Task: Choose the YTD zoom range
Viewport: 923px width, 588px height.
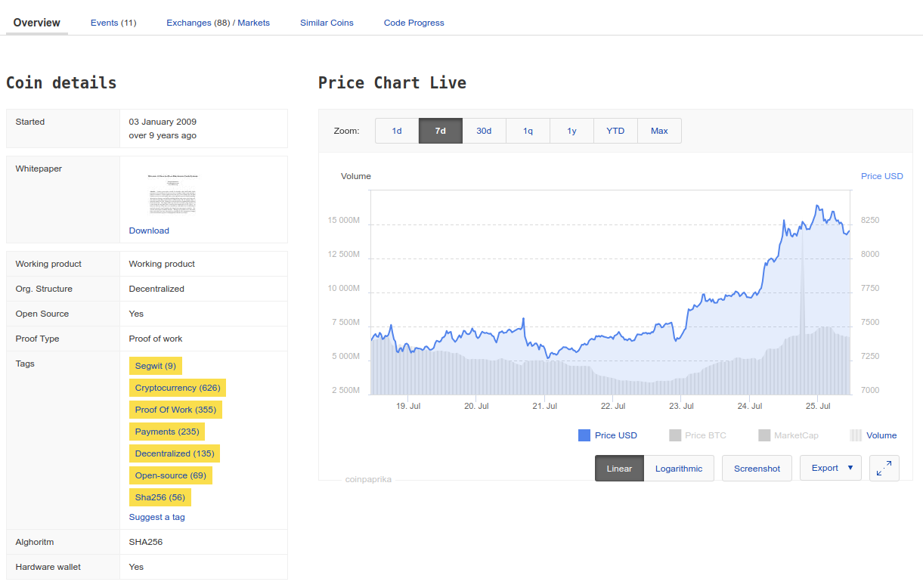Action: tap(615, 131)
